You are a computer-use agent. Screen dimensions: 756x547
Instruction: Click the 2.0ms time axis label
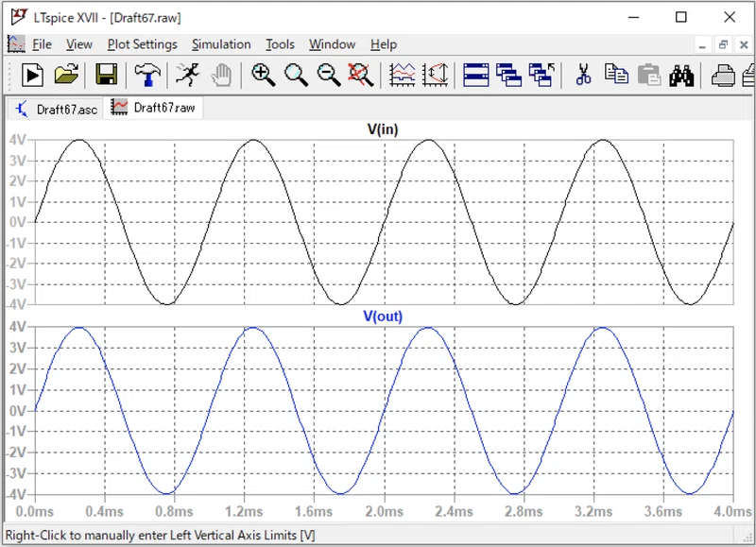pos(385,511)
